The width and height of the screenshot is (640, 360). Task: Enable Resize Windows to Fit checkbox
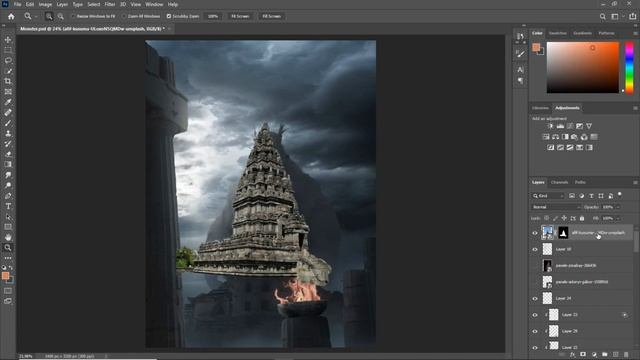pyautogui.click(x=73, y=16)
